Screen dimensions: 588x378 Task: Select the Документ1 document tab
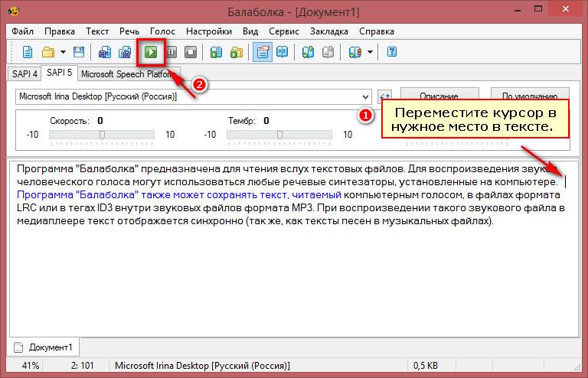43,347
